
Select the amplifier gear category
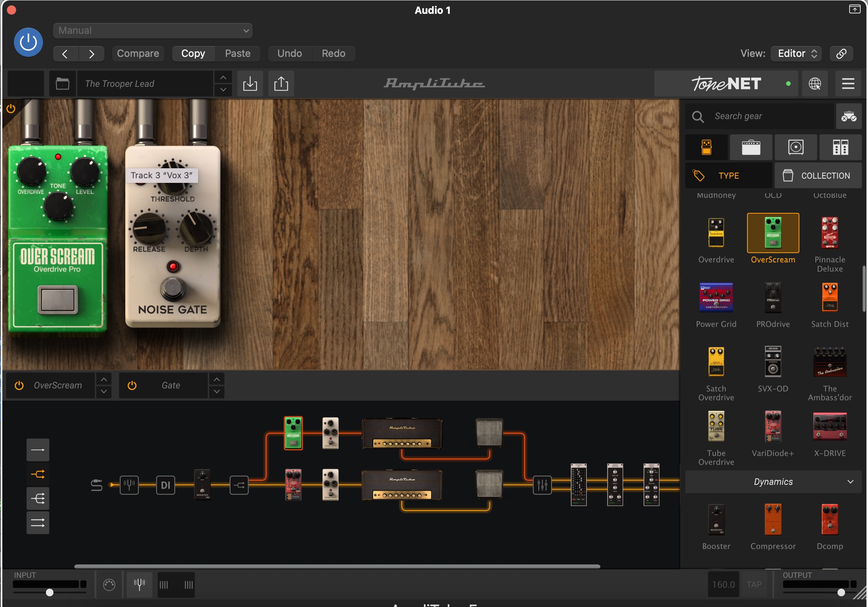click(751, 147)
